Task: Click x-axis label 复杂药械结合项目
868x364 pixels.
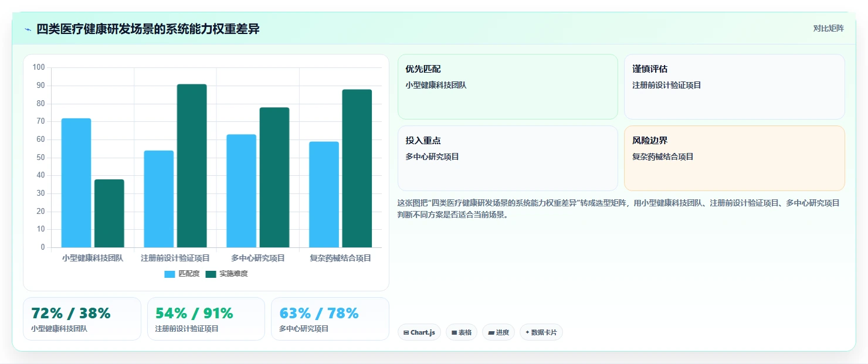Action: pyautogui.click(x=341, y=258)
